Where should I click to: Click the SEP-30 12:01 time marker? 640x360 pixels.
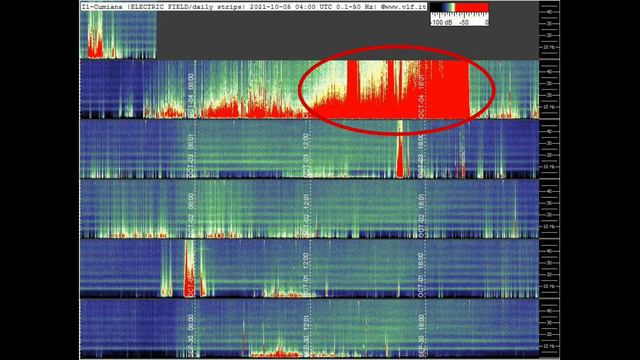click(306, 336)
